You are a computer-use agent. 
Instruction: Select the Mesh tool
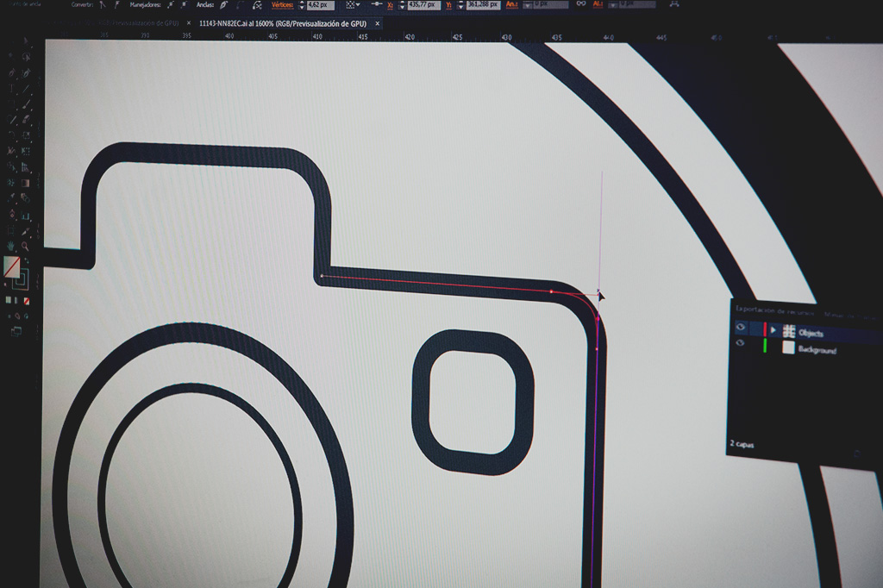(x=11, y=183)
